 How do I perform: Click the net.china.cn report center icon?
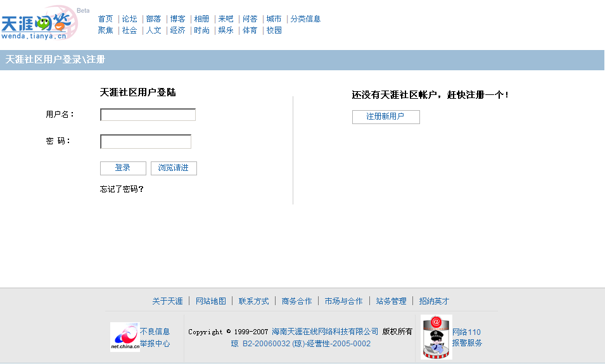coord(124,337)
